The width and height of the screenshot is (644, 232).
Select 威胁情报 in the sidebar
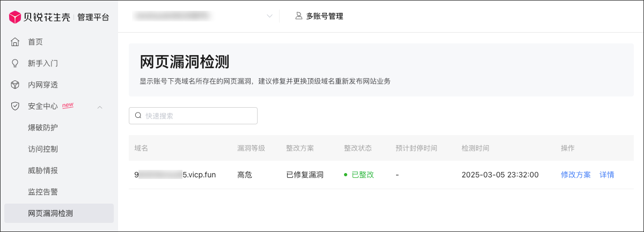(x=43, y=170)
